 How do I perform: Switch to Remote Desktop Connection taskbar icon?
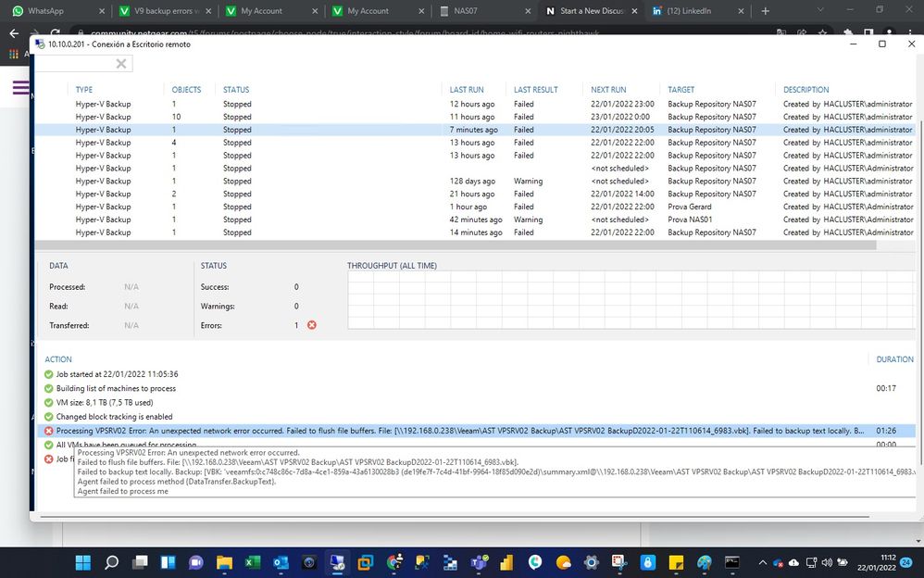(337, 562)
